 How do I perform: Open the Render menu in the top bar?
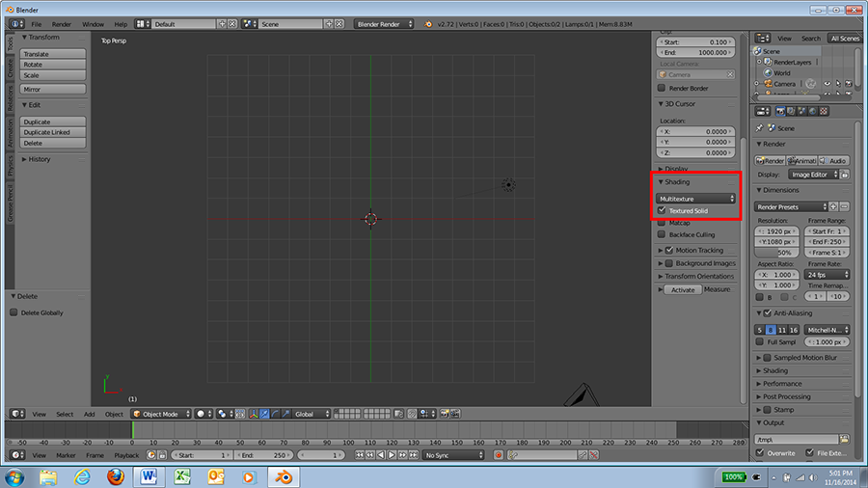pyautogui.click(x=62, y=24)
